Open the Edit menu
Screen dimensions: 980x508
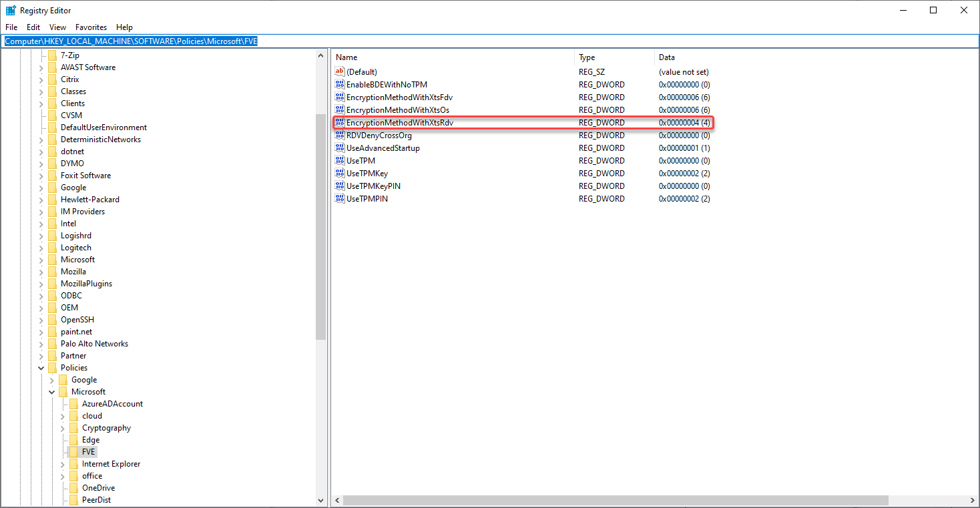coord(33,27)
